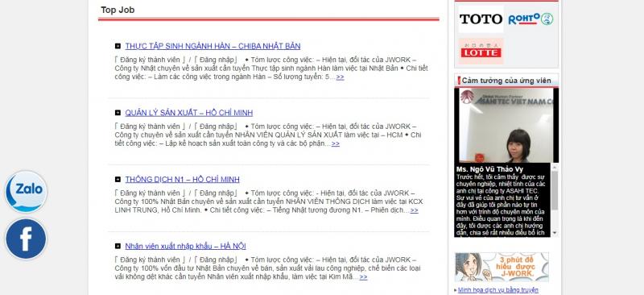Expand the >> link of the Chiba job summary
644x295 pixels.
coord(340,77)
